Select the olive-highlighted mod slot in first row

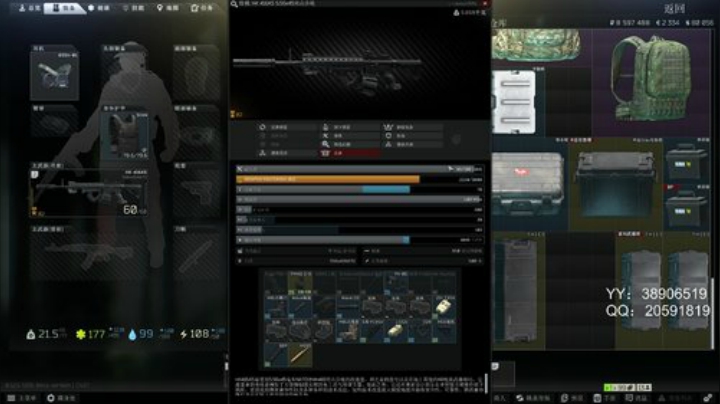click(300, 283)
